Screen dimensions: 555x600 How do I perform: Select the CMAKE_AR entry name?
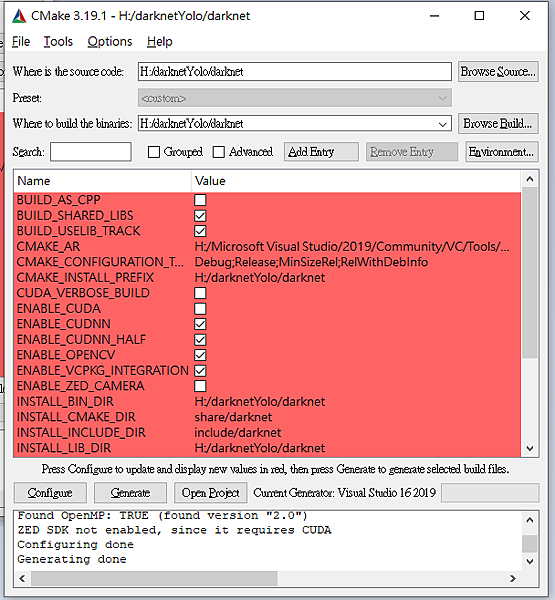pyautogui.click(x=49, y=246)
